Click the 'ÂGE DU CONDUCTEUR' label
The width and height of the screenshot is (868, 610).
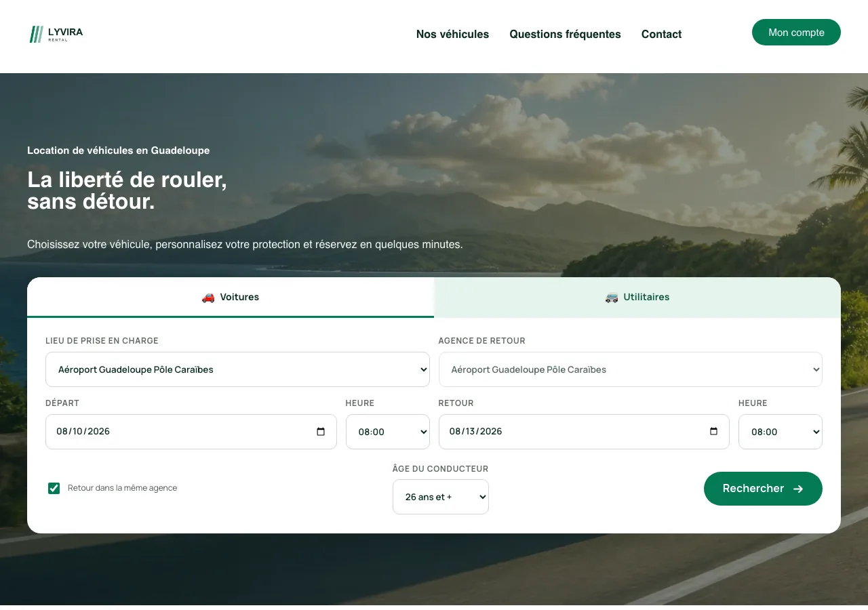[x=441, y=469]
